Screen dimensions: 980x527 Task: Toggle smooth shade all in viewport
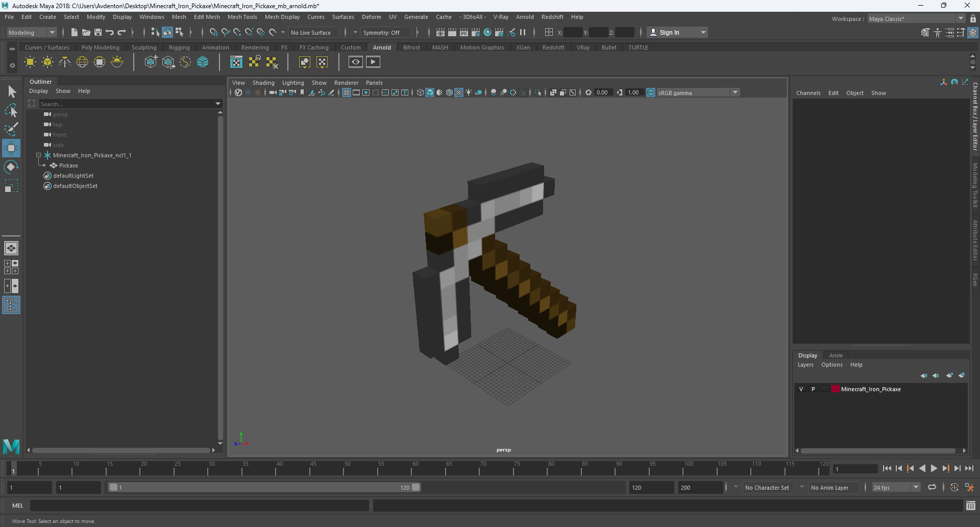pyautogui.click(x=430, y=92)
